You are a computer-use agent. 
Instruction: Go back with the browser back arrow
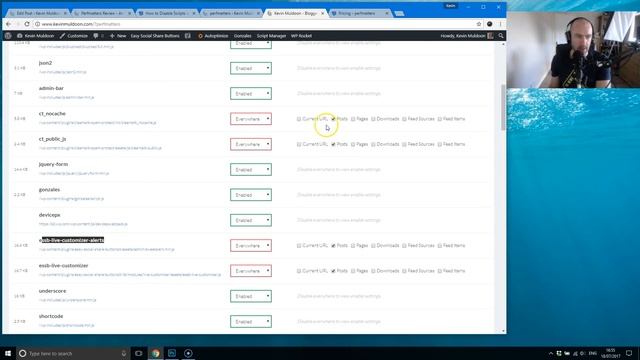[9, 24]
